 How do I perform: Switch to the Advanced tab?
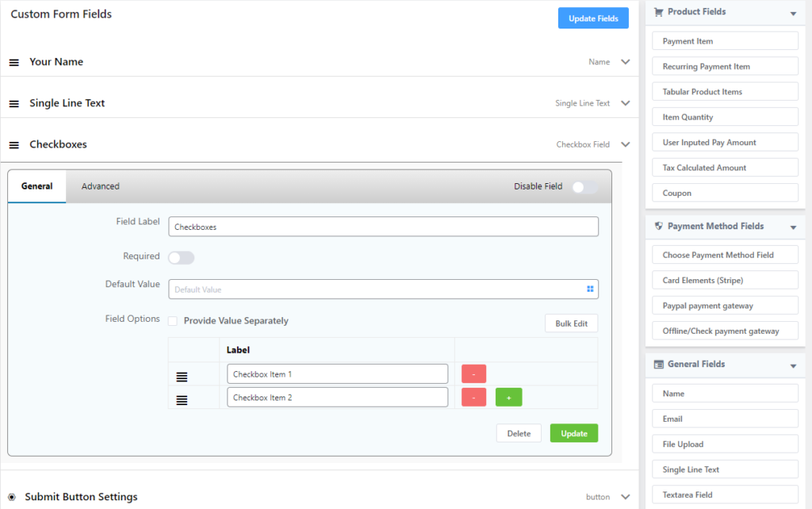tap(100, 186)
